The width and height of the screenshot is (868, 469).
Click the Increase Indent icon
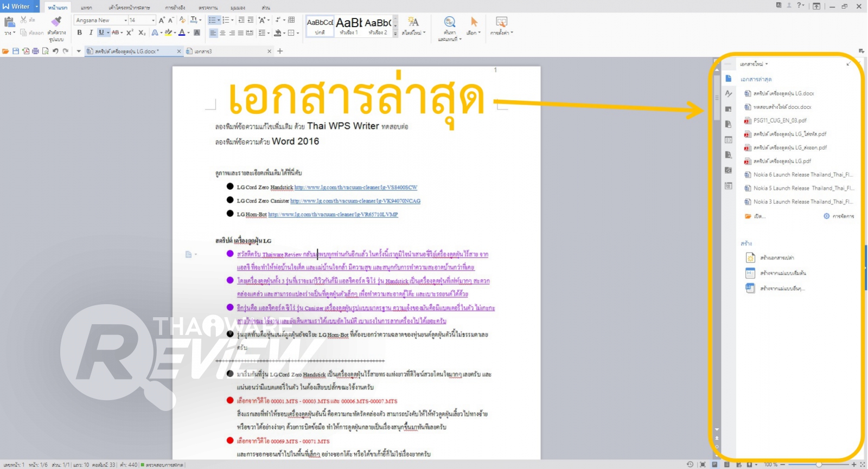[x=251, y=20]
